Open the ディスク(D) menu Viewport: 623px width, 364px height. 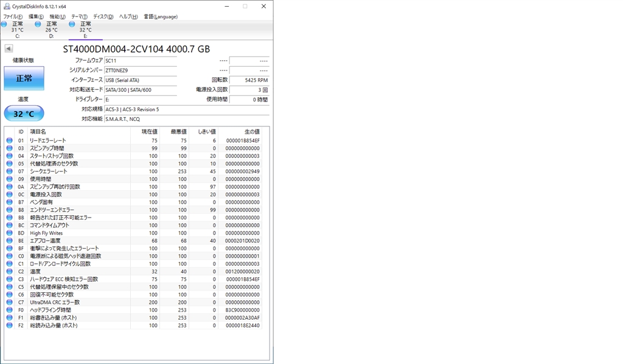coord(103,16)
